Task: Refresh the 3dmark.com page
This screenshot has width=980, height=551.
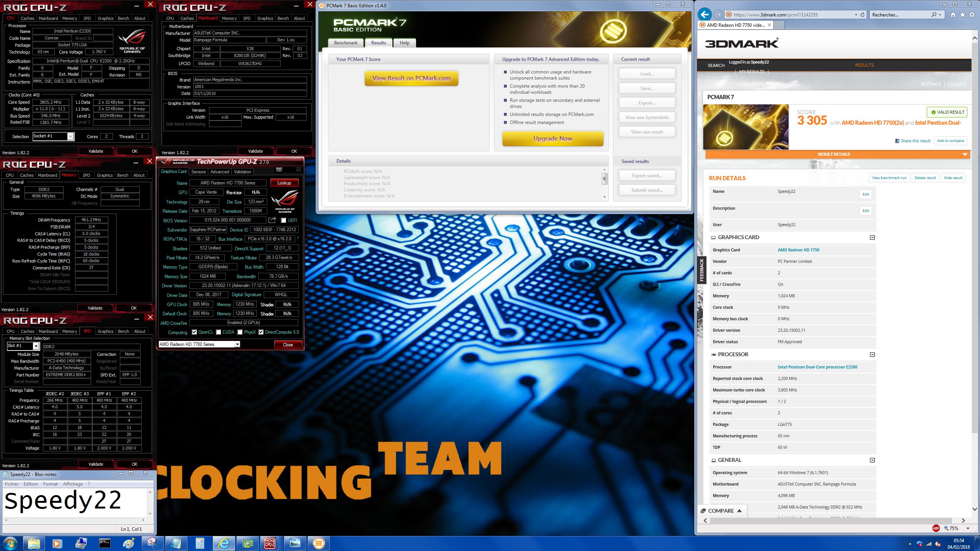Action: click(862, 15)
